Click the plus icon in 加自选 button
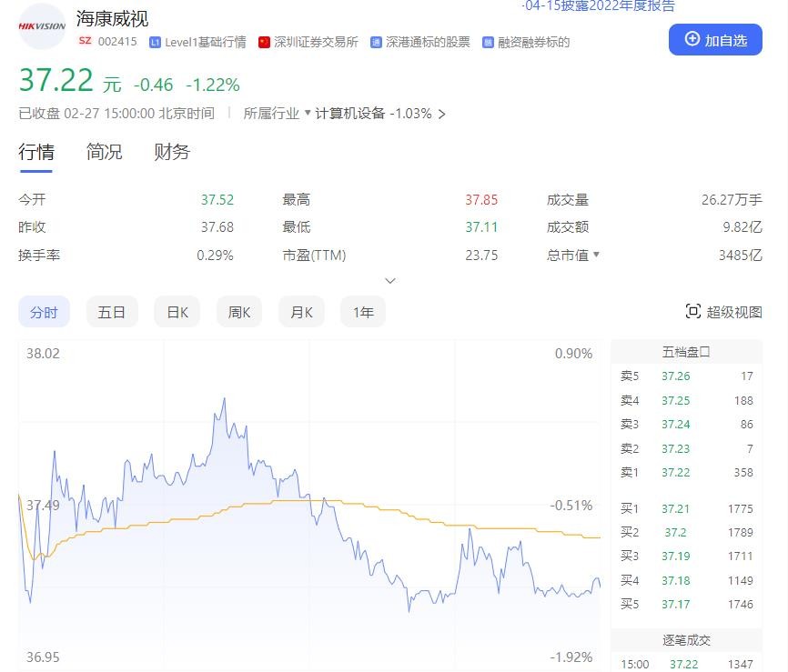This screenshot has height=672, width=788. coord(692,39)
